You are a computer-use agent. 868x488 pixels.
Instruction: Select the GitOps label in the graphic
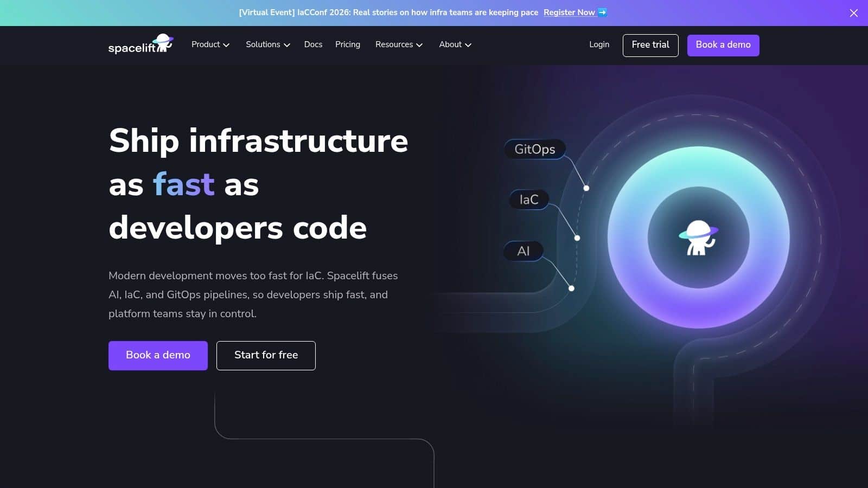coord(535,149)
